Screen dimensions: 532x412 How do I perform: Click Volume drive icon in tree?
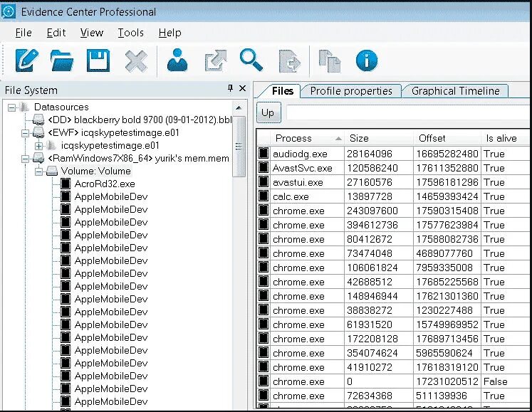[x=52, y=171]
